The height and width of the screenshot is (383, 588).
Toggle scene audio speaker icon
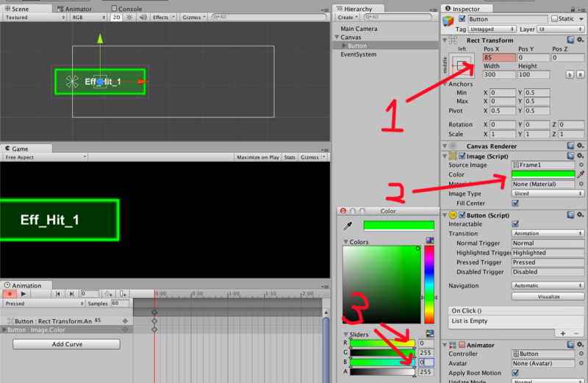pyautogui.click(x=143, y=17)
